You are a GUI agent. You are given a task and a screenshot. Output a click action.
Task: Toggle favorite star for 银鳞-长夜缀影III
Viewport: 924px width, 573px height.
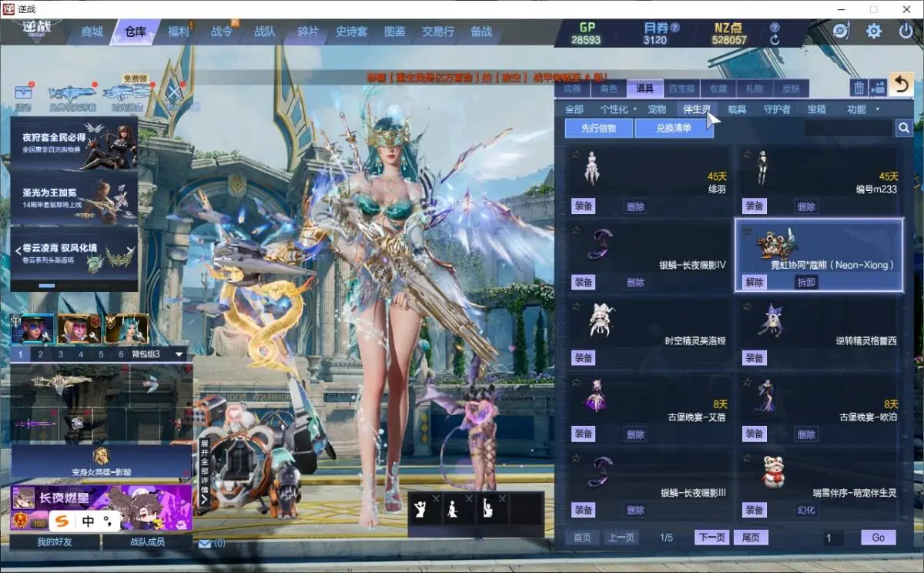[x=574, y=457]
